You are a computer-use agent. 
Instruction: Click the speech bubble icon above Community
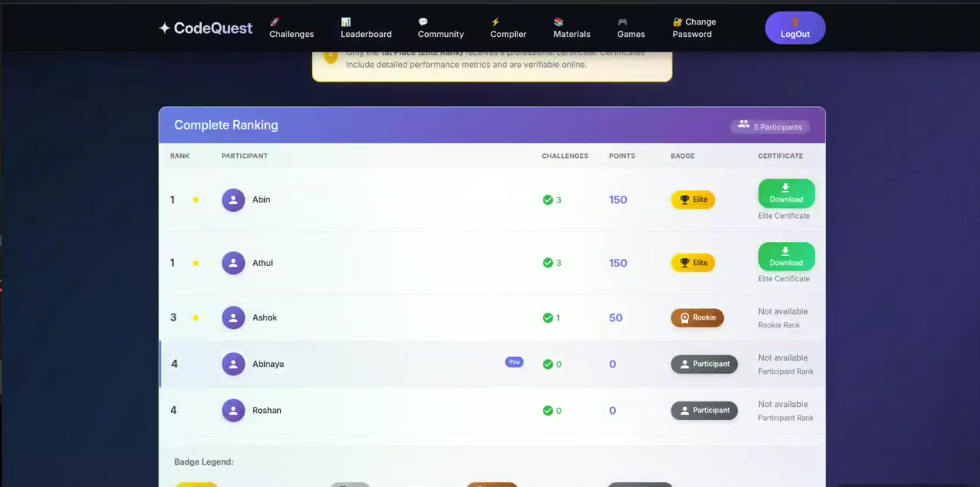pyautogui.click(x=423, y=22)
